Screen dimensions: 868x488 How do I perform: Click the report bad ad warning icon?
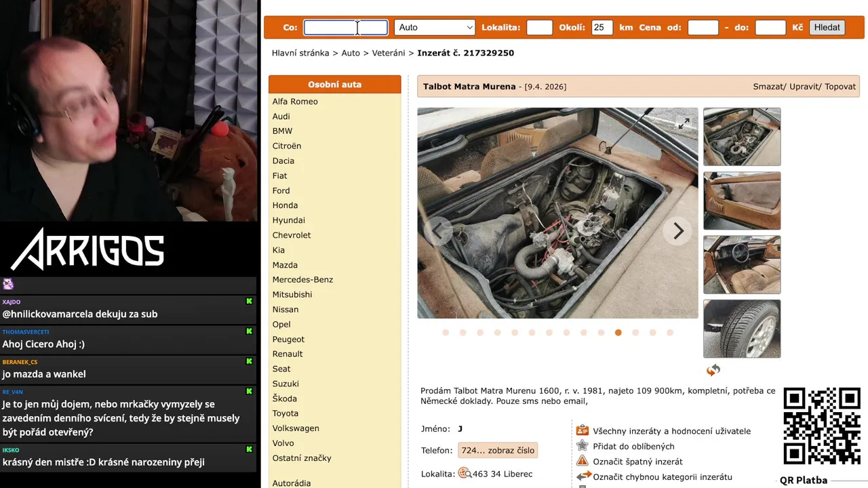pos(582,461)
